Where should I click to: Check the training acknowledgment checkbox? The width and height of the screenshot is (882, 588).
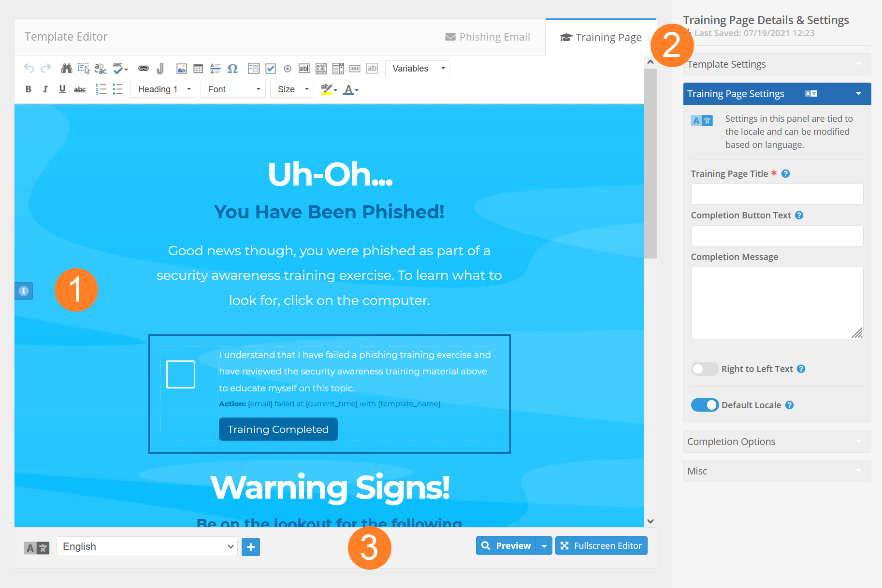(x=181, y=374)
